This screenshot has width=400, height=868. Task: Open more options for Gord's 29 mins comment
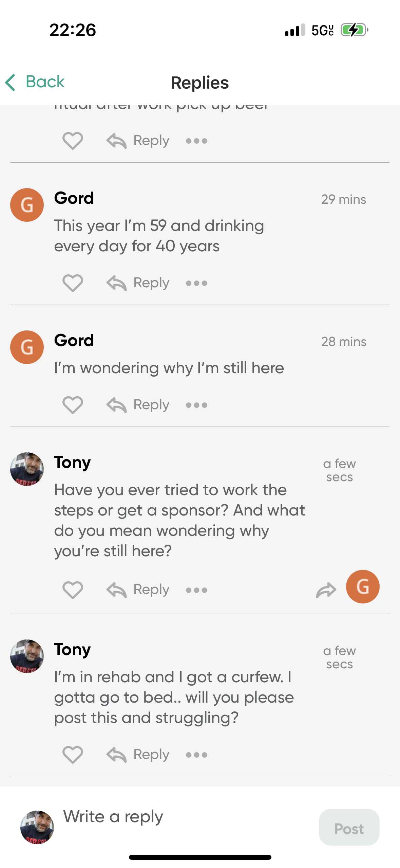pyautogui.click(x=196, y=283)
